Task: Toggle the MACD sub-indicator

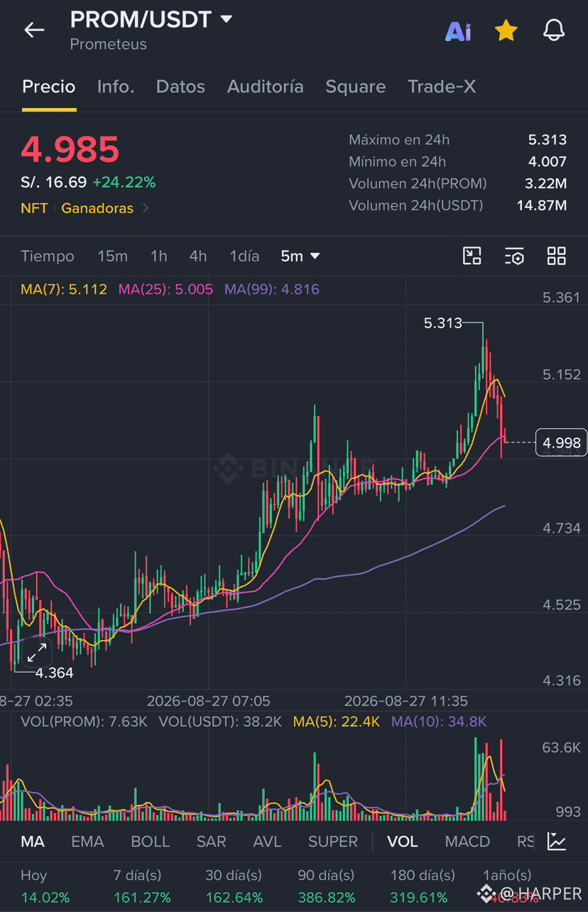Action: coord(467,842)
